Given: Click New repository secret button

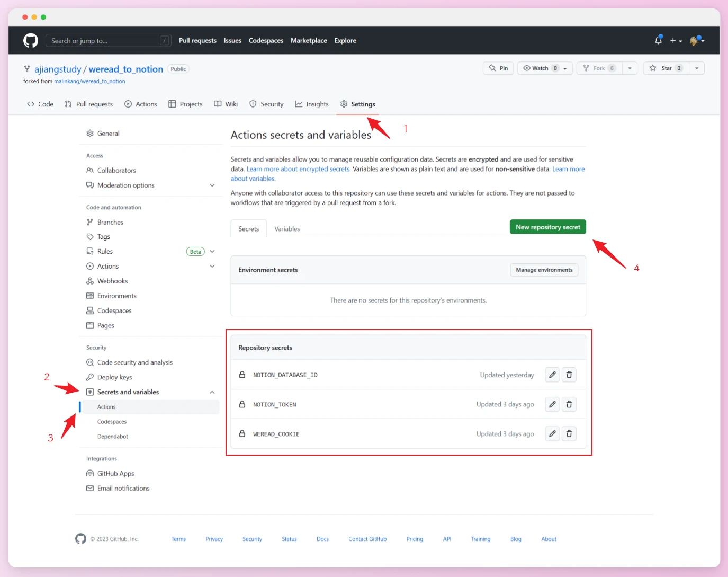Looking at the screenshot, I should (548, 227).
